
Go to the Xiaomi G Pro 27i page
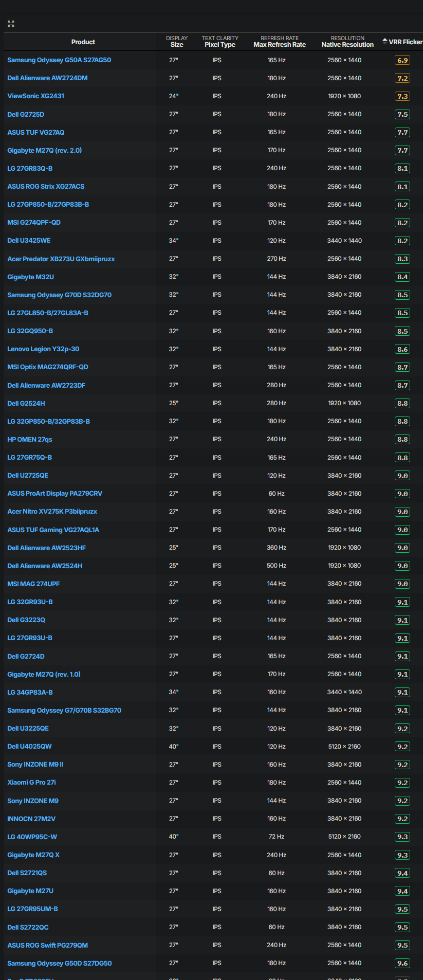[x=32, y=783]
